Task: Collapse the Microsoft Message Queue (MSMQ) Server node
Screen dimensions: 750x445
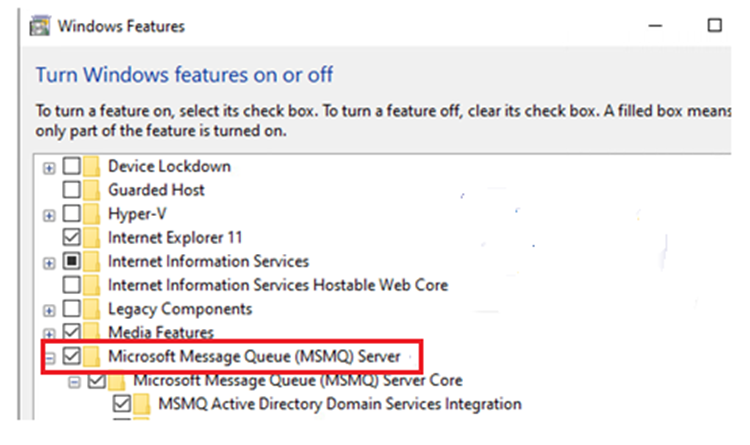Action: point(49,358)
